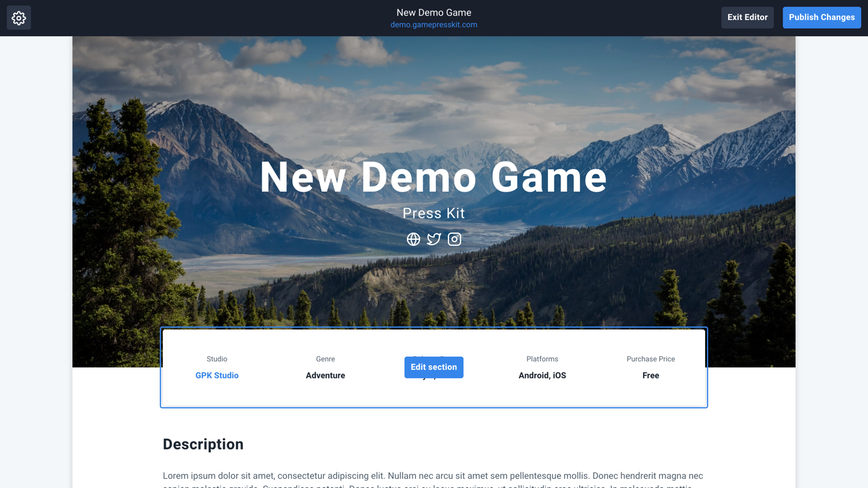Click the Platforms label
This screenshot has width=868, height=488.
542,359
